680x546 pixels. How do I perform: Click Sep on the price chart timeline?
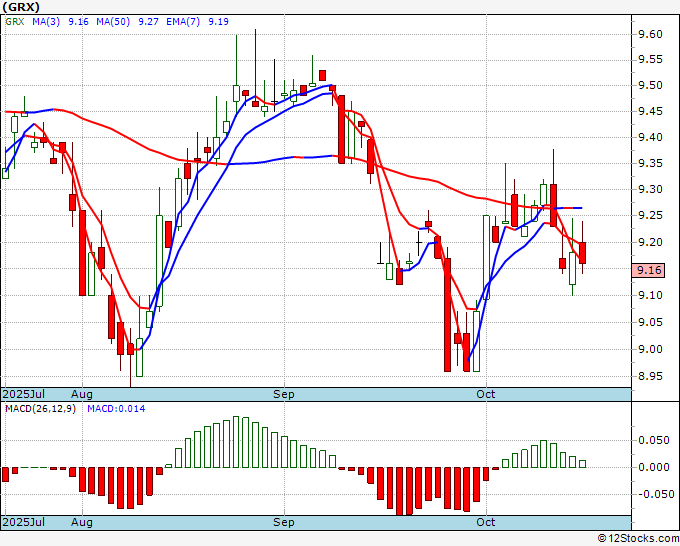(284, 394)
